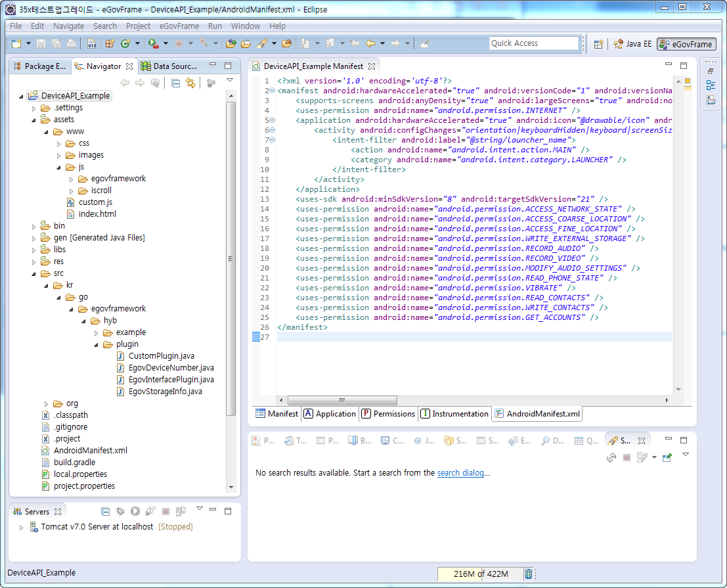The image size is (727, 588).
Task: Expand the Tomcat v7.0 Server node
Action: [x=22, y=527]
